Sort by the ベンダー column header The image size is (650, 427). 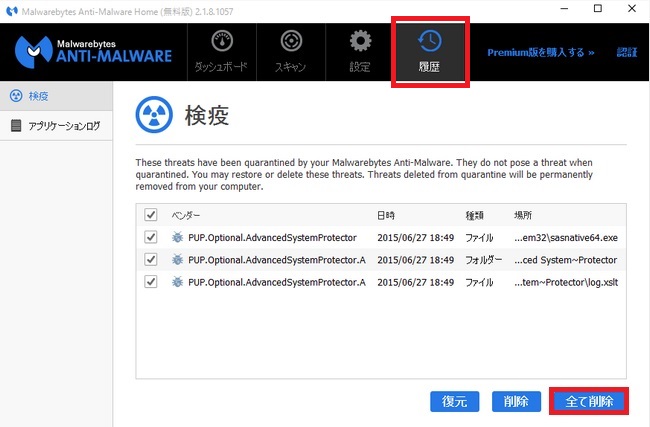tap(186, 215)
